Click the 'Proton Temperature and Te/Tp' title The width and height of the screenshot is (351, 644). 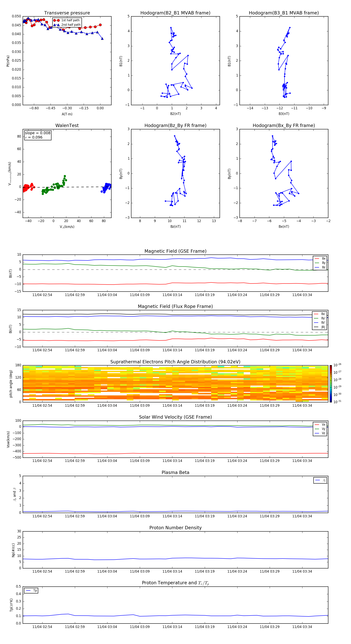[175, 583]
